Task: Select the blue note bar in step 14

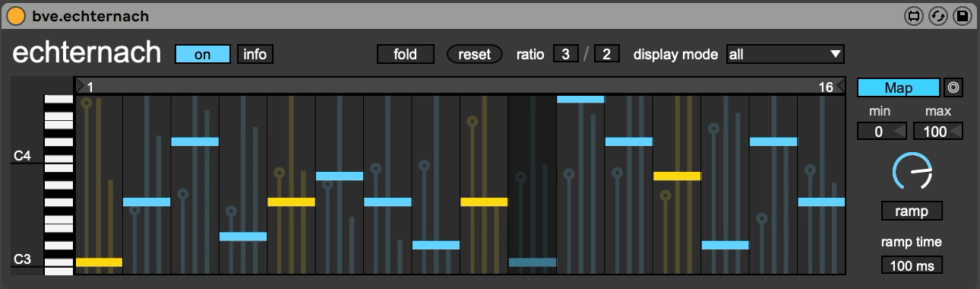Action: pos(725,245)
